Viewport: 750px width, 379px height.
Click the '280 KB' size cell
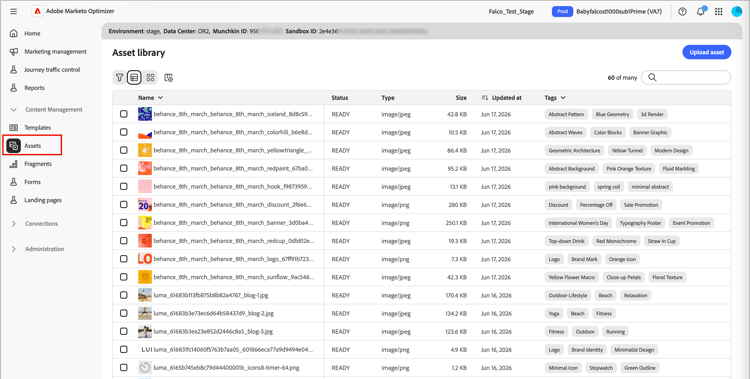click(457, 205)
